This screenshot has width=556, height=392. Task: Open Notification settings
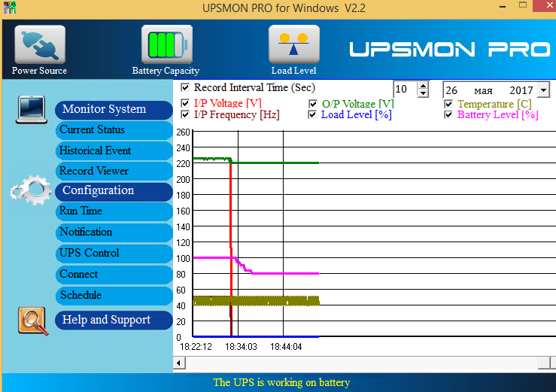114,232
